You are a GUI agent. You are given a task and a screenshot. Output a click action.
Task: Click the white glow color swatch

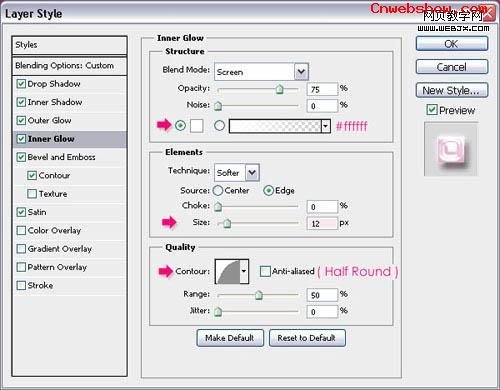[x=197, y=126]
